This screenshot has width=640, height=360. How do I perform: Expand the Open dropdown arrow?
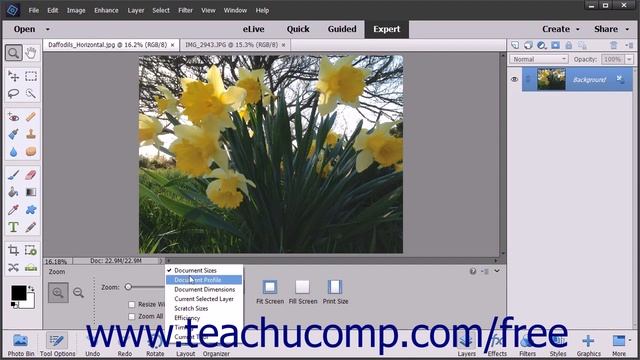(48, 29)
